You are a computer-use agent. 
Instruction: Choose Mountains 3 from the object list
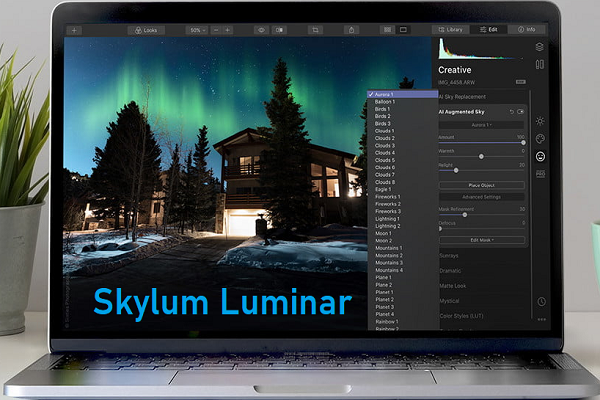pos(403,263)
